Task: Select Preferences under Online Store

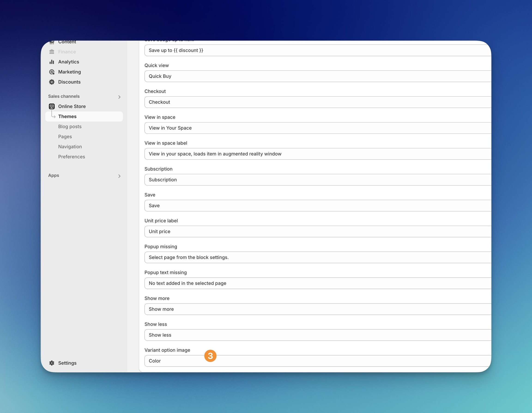Action: (71, 157)
